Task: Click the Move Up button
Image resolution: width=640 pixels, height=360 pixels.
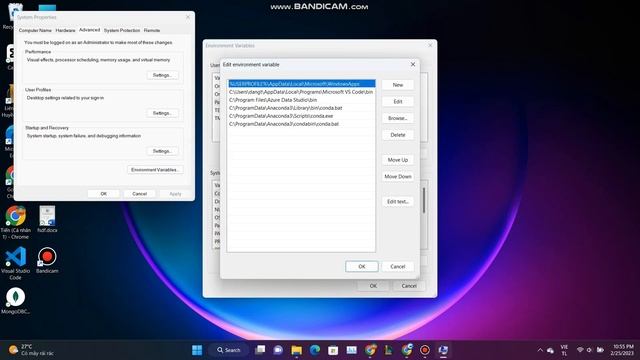Action: point(398,160)
